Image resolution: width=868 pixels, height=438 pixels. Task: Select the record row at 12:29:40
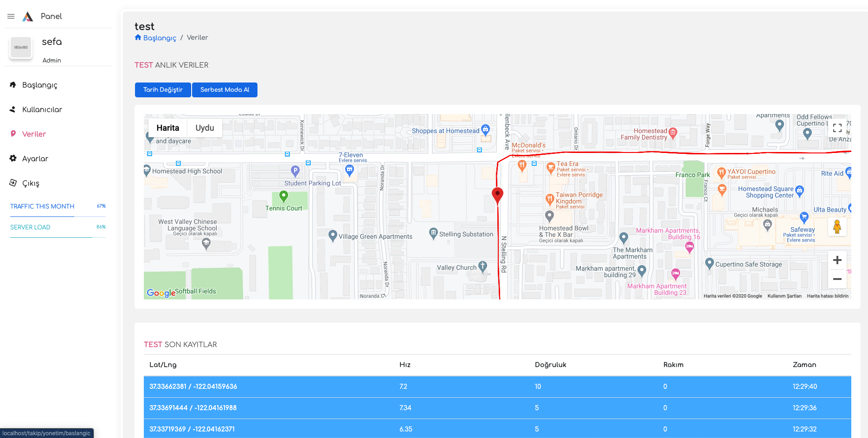497,387
